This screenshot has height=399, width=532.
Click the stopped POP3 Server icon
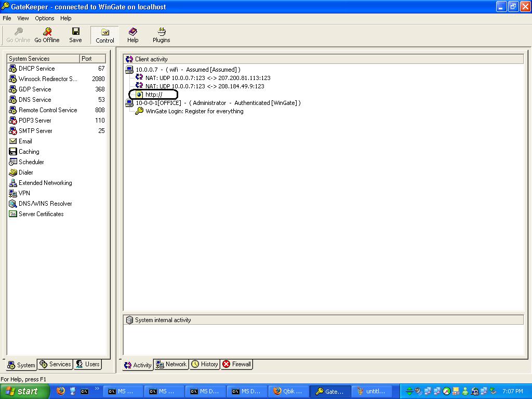[x=13, y=121]
